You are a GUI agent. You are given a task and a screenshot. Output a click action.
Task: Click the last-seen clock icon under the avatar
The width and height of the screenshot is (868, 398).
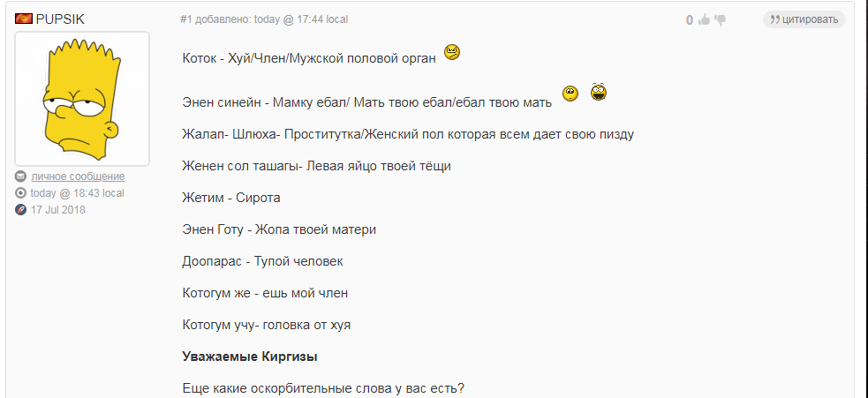click(x=21, y=193)
